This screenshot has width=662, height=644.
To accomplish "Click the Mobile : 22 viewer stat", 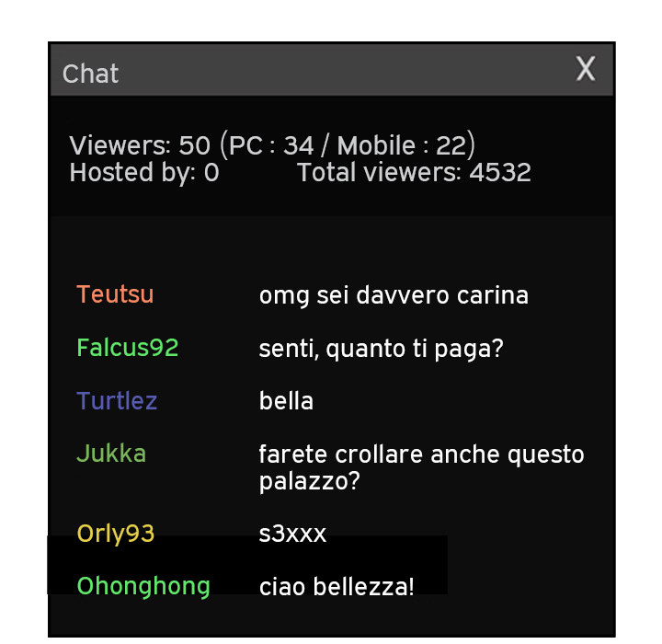I will pyautogui.click(x=401, y=145).
